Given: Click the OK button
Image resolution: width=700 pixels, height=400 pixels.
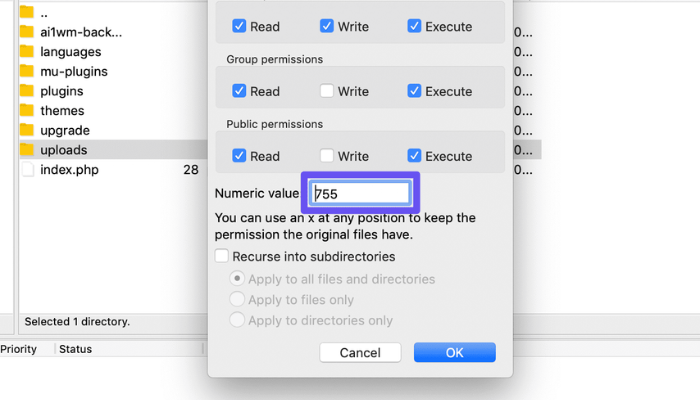Looking at the screenshot, I should pyautogui.click(x=454, y=352).
